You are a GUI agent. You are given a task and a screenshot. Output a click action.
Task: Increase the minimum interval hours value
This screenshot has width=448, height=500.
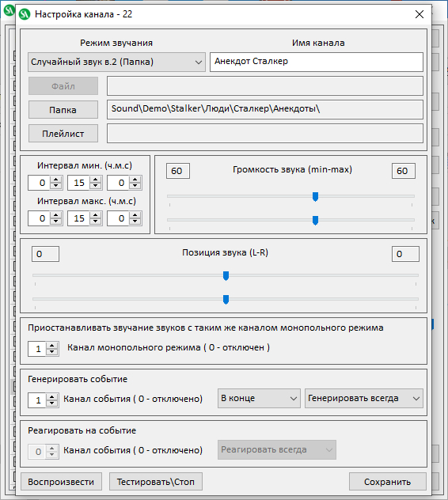pyautogui.click(x=56, y=180)
